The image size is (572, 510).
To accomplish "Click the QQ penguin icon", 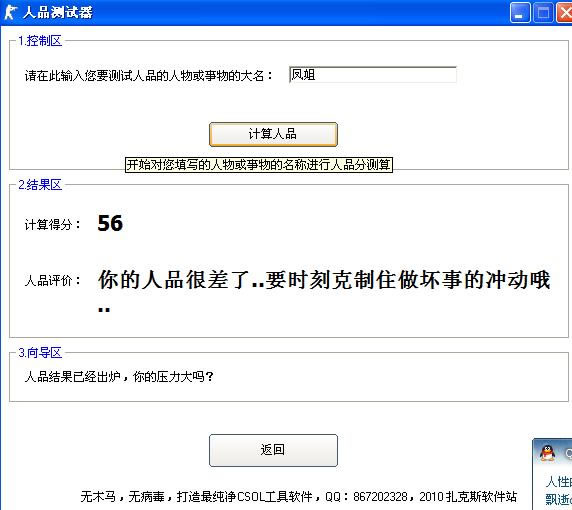I will point(547,453).
